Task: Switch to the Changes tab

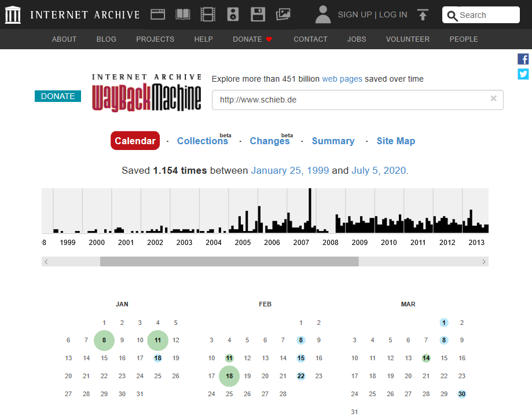Action: click(x=270, y=141)
